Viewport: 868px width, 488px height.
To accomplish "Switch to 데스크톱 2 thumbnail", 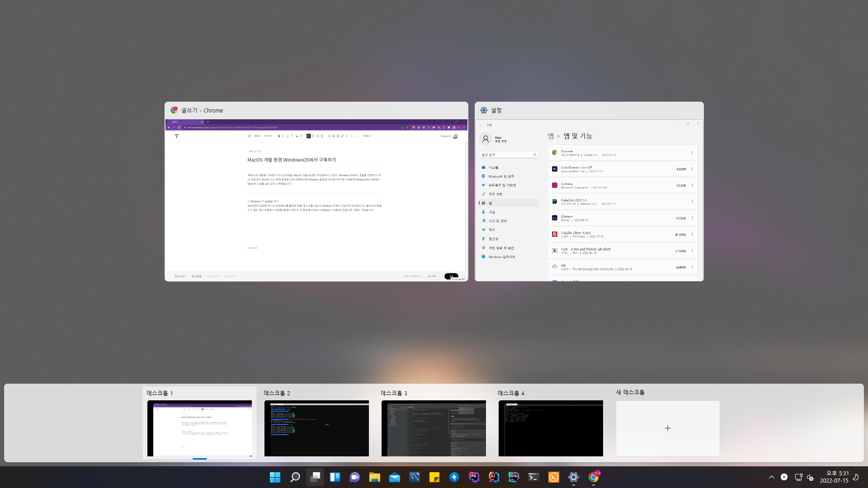I will pos(316,427).
